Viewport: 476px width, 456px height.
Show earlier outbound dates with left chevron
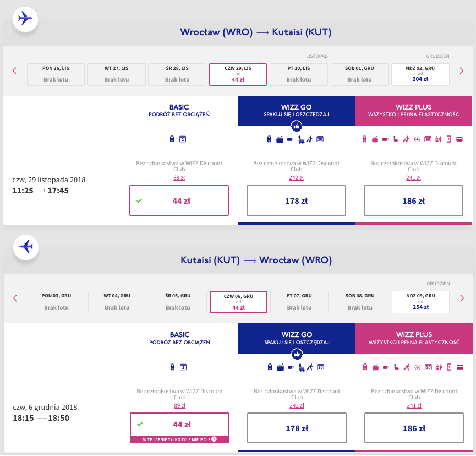click(x=14, y=71)
